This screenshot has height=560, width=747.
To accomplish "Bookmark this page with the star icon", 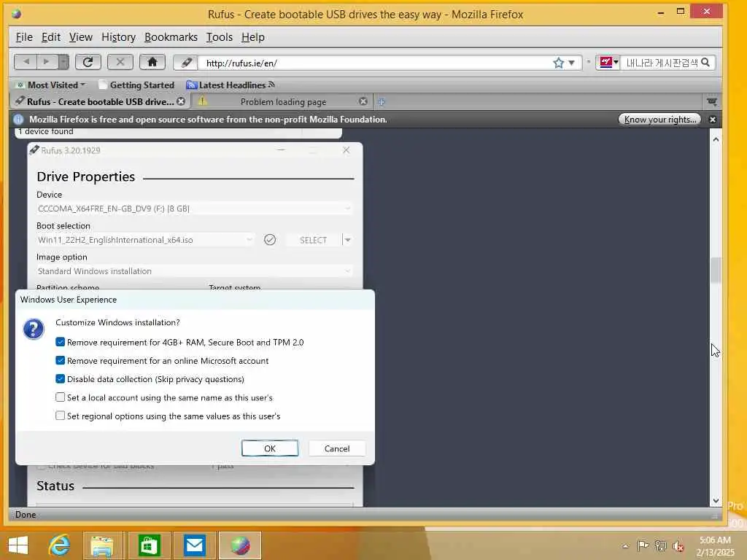I will tap(558, 63).
